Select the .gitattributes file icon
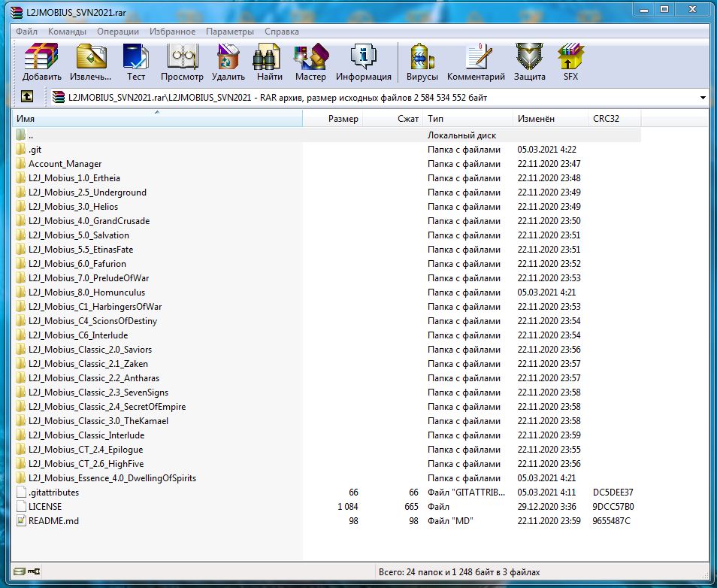 [21, 493]
